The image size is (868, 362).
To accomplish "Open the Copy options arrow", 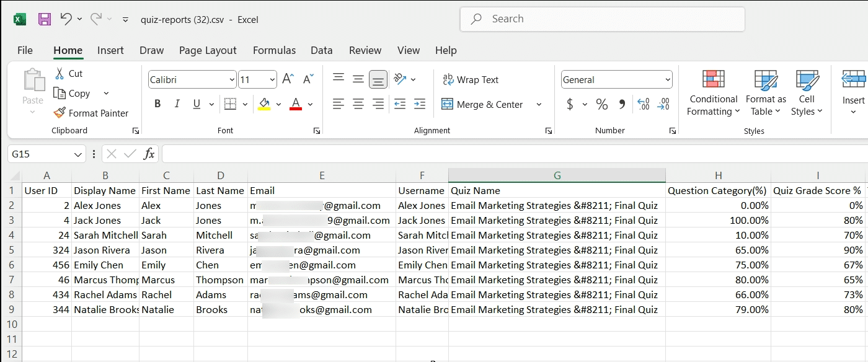I will (x=106, y=93).
